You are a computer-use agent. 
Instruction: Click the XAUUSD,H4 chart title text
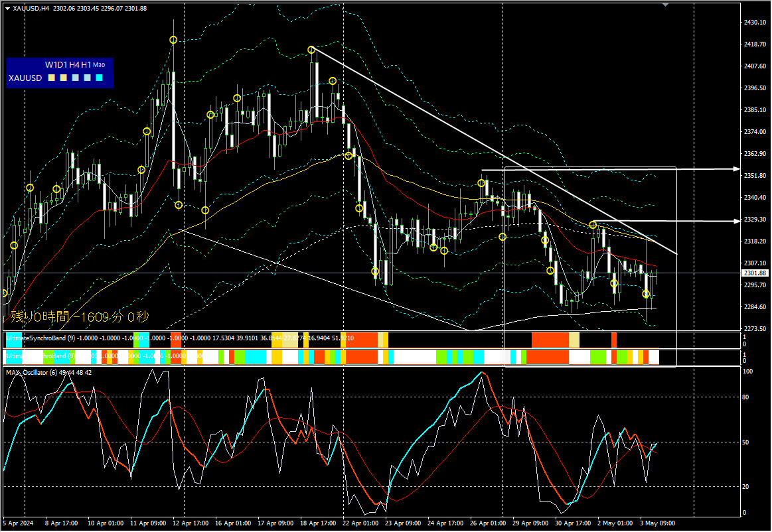point(31,9)
